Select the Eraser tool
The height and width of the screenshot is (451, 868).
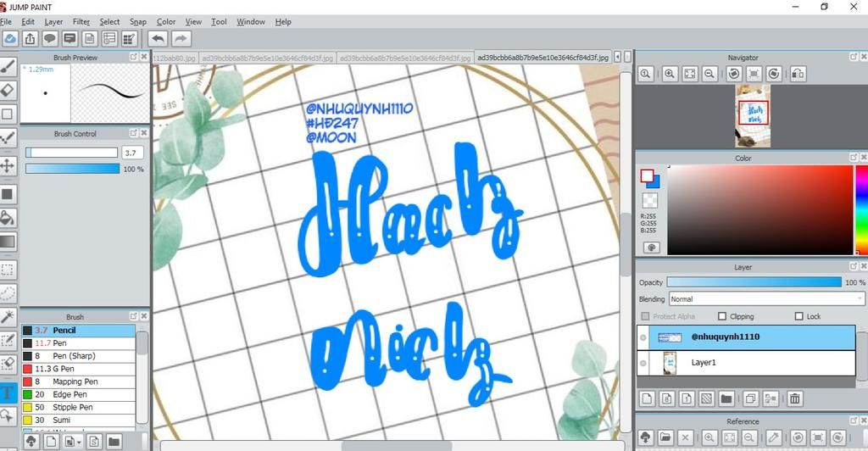[x=7, y=90]
